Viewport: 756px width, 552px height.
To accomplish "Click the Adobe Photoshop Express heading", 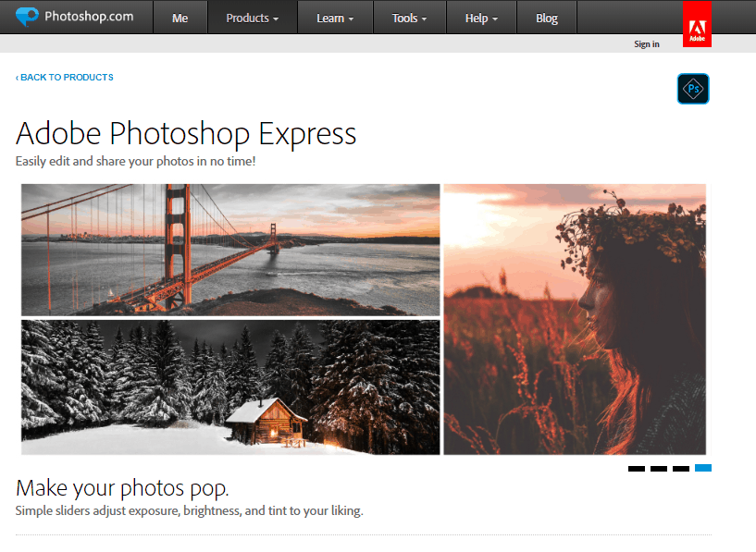I will (186, 133).
